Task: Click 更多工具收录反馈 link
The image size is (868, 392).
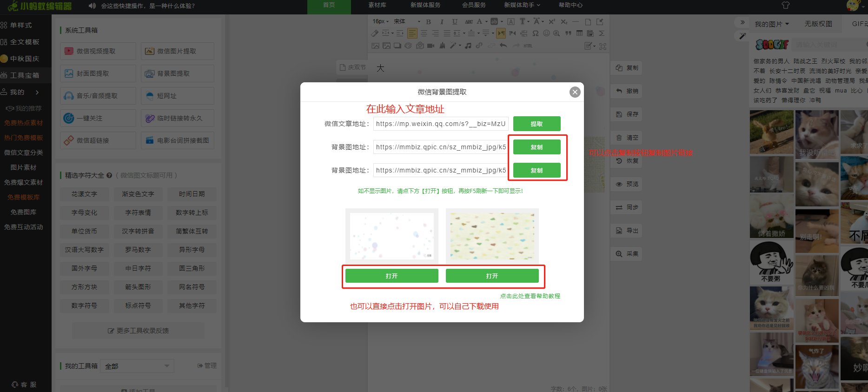Action: (x=138, y=331)
